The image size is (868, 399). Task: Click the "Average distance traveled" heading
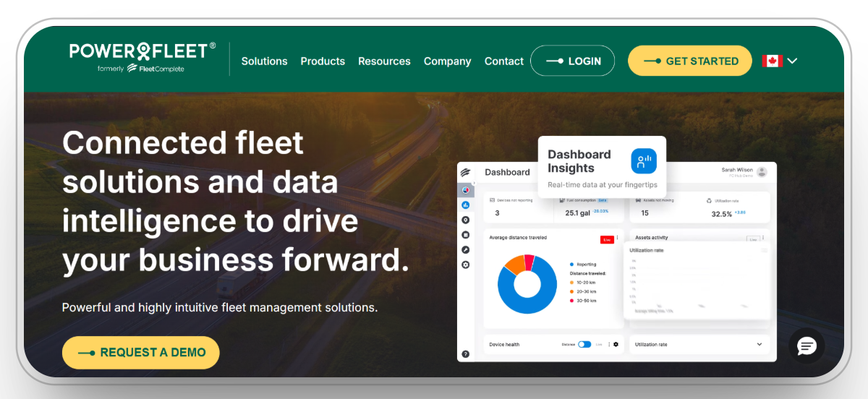tap(518, 237)
